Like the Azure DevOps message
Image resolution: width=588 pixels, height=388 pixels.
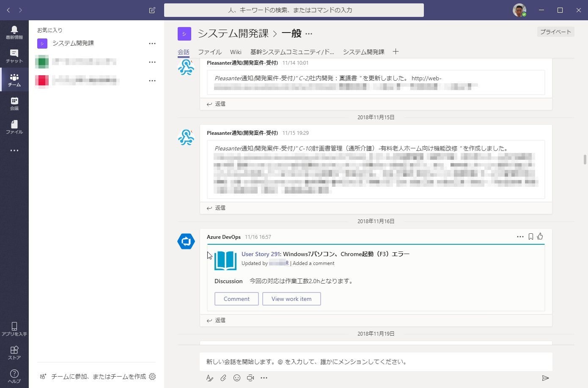(x=540, y=237)
